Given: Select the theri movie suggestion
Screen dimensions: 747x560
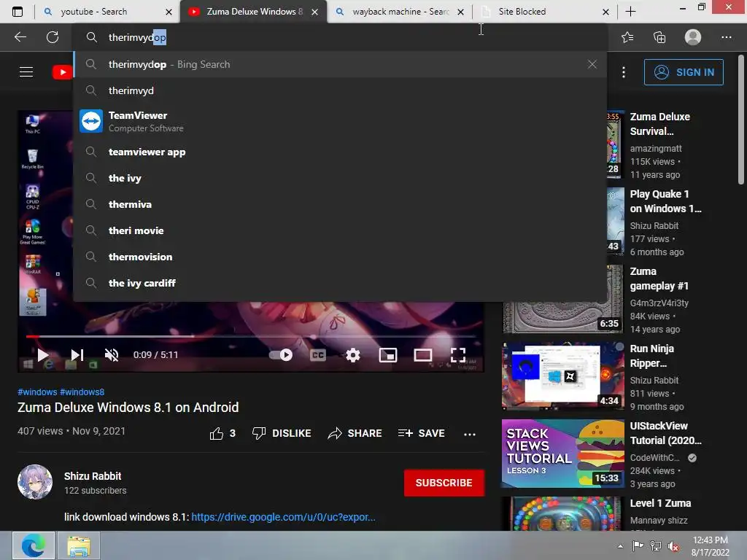Looking at the screenshot, I should (x=341, y=230).
